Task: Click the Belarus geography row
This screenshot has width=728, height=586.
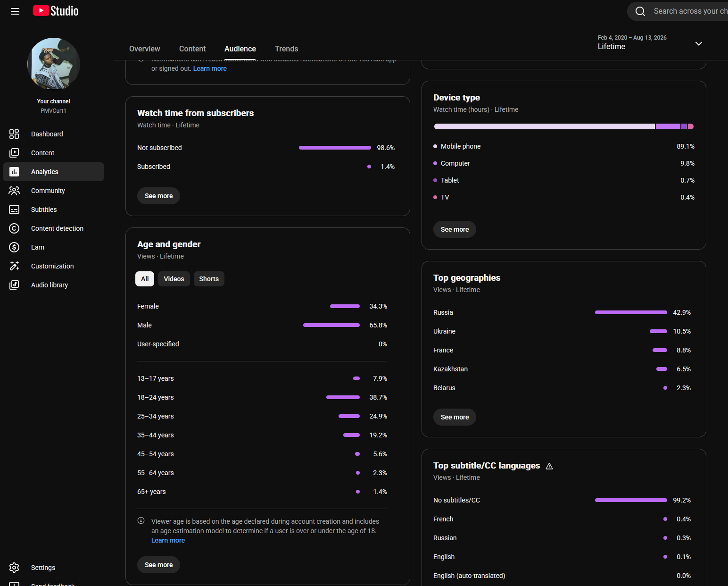Action: coord(562,388)
